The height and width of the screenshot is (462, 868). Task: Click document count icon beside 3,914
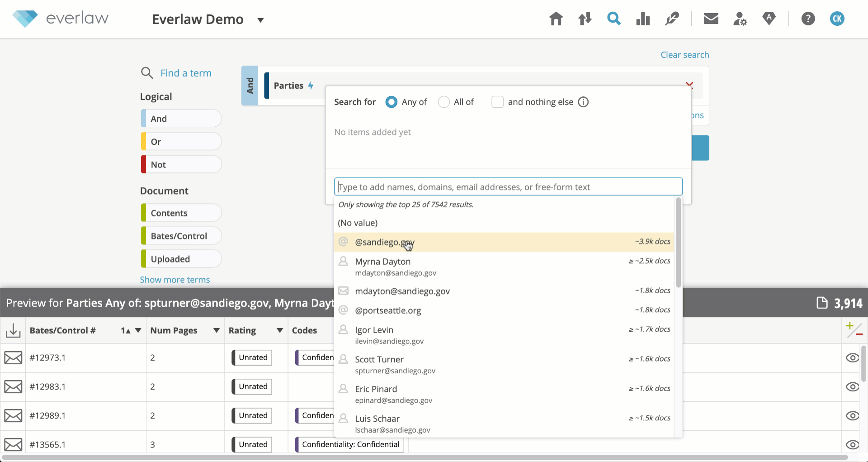822,303
